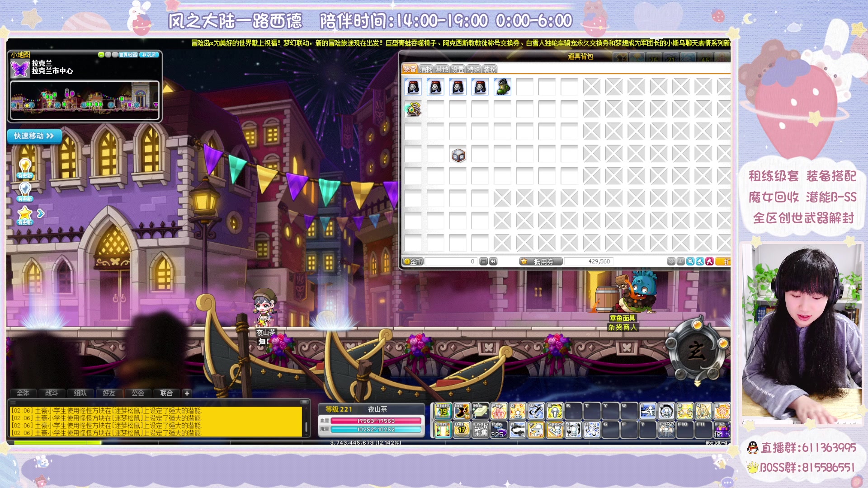868x488 pixels.
Task: Click the 夜山荠 player character
Action: [x=265, y=307]
